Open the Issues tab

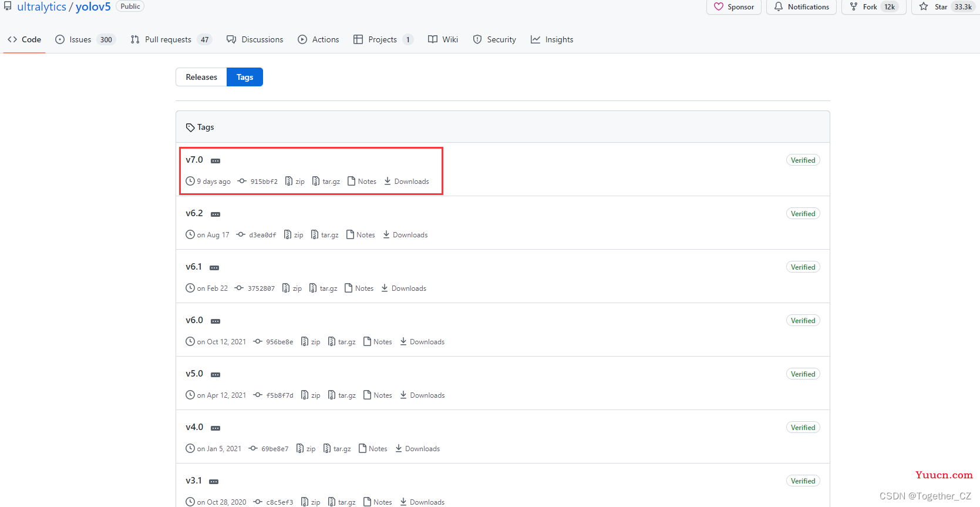pos(85,39)
